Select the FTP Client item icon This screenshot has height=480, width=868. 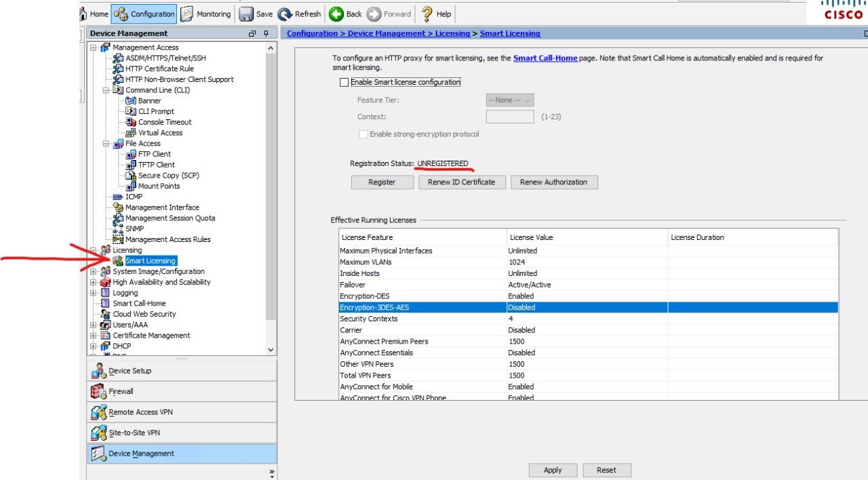click(x=132, y=154)
